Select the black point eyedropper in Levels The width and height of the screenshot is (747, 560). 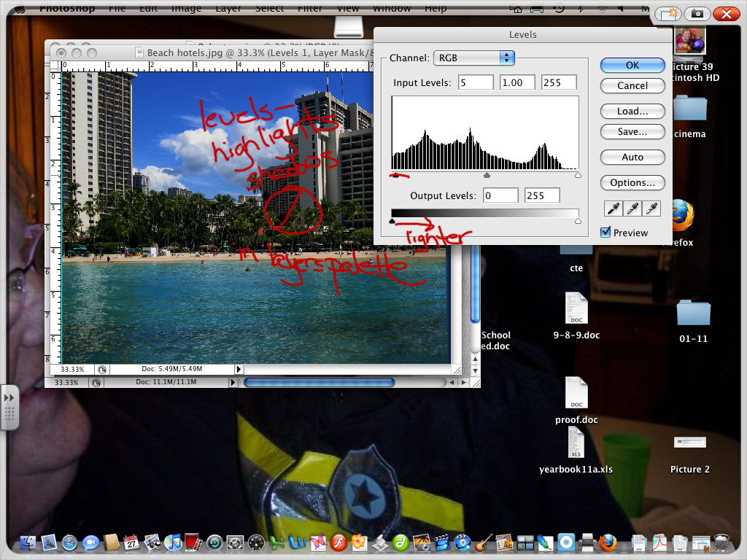pos(613,209)
